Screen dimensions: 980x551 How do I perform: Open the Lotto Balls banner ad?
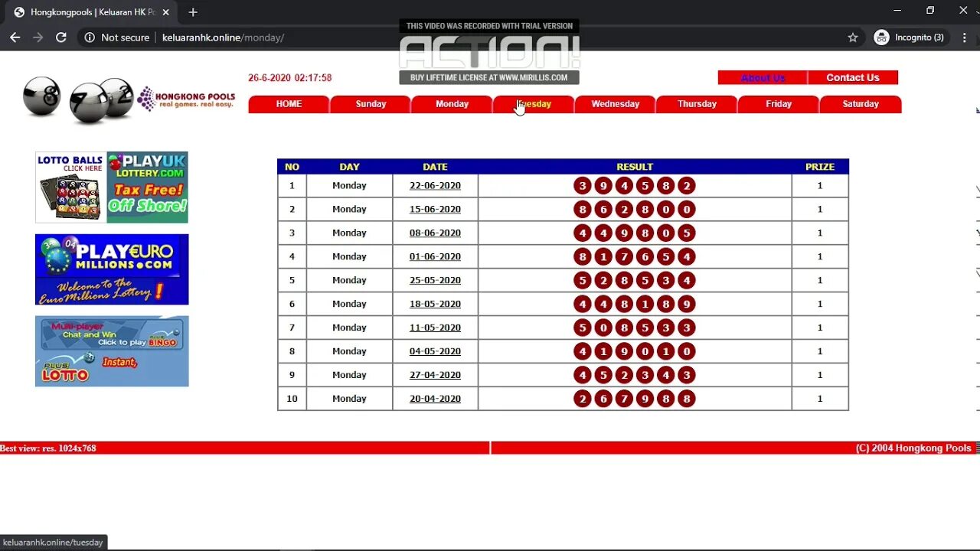[x=70, y=187]
